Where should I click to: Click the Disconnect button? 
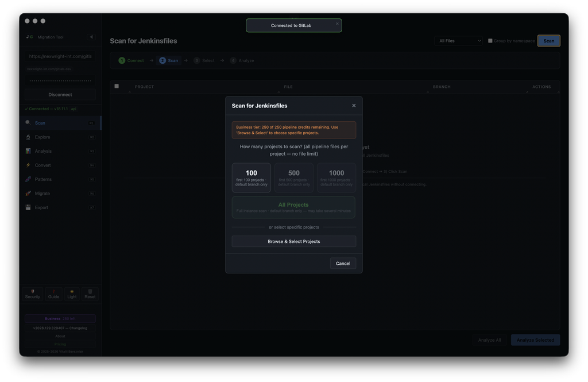[x=60, y=95]
